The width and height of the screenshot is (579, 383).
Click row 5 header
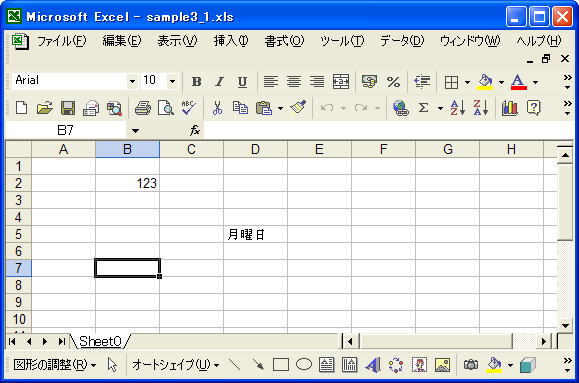18,234
